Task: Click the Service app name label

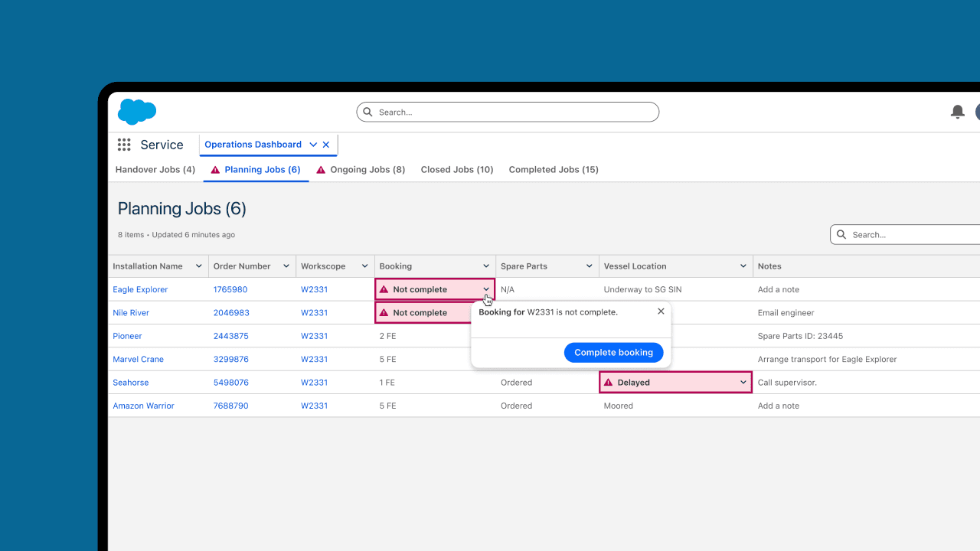Action: (x=162, y=145)
